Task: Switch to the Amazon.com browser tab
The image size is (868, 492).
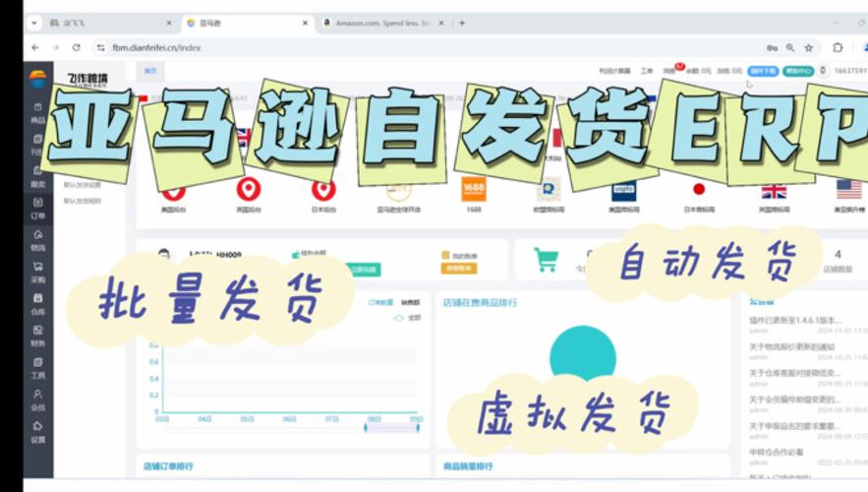Action: click(382, 23)
